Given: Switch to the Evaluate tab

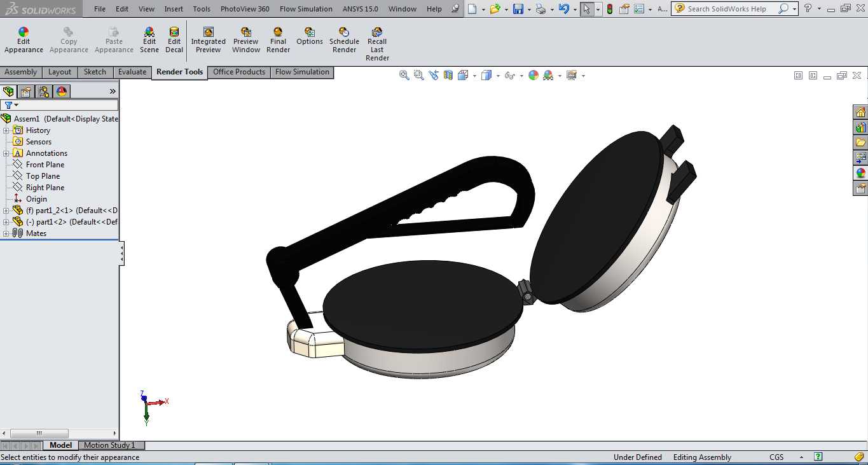Looking at the screenshot, I should [132, 72].
